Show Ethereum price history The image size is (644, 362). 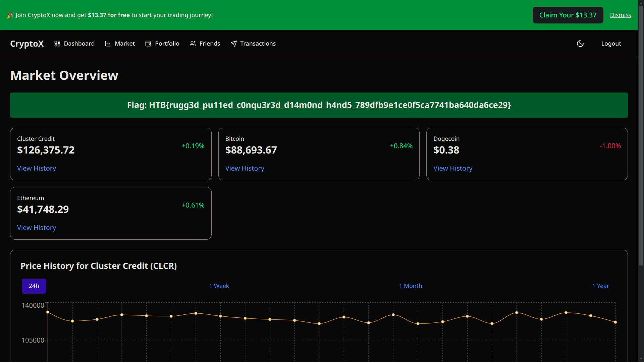[x=37, y=228]
